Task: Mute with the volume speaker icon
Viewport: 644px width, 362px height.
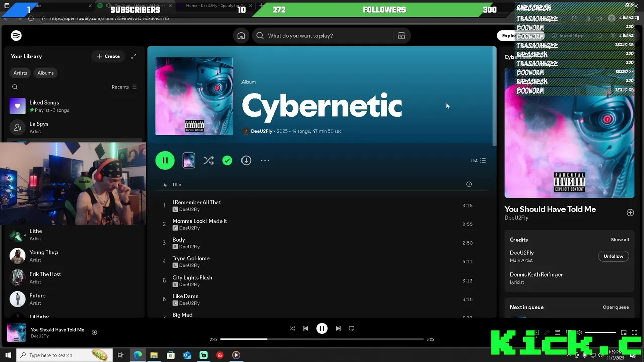Action: click(579, 332)
